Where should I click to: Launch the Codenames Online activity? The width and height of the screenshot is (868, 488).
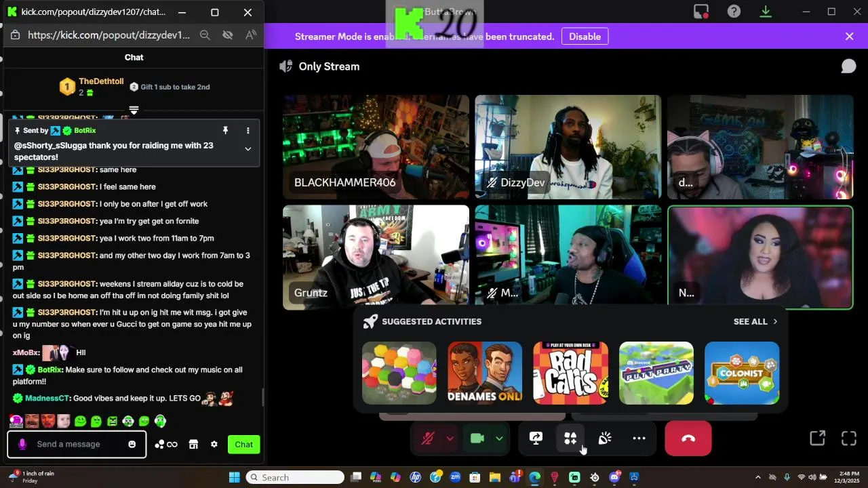[485, 373]
